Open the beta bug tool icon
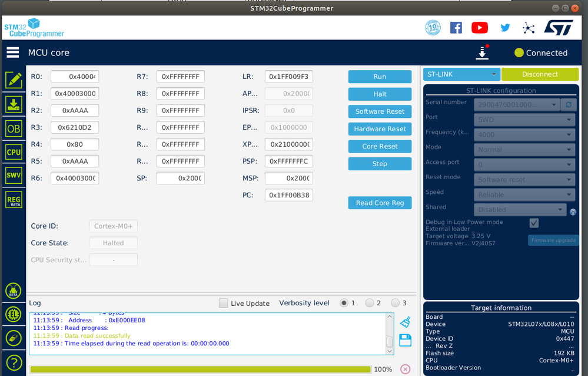Screen dimensions: 588x376 click(x=14, y=291)
